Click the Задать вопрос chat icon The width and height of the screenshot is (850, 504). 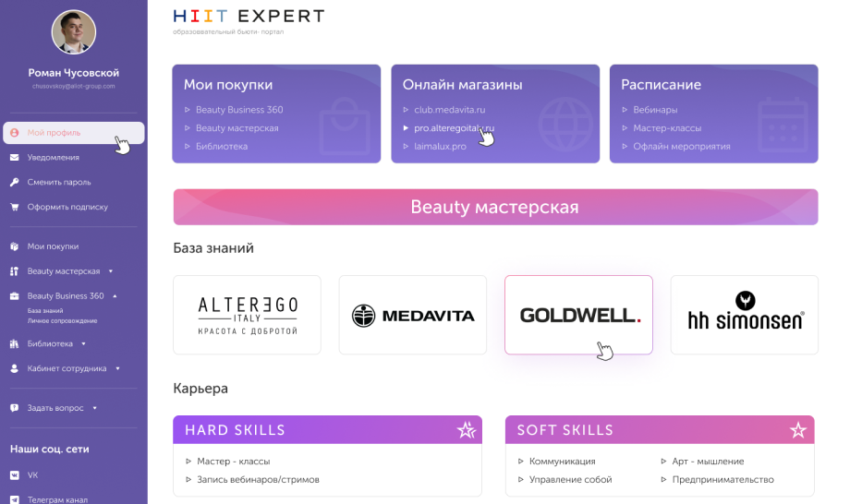tap(15, 408)
